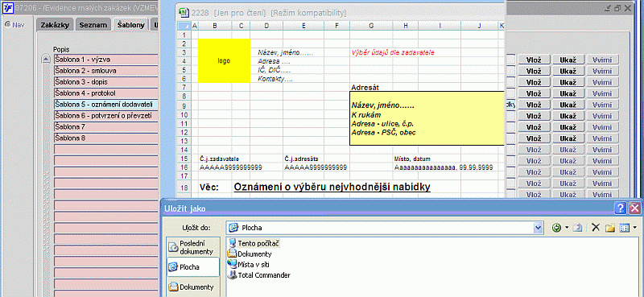Open Poslední dokumenty in the places bar
Viewport: 644px width, 297px height.
point(192,247)
